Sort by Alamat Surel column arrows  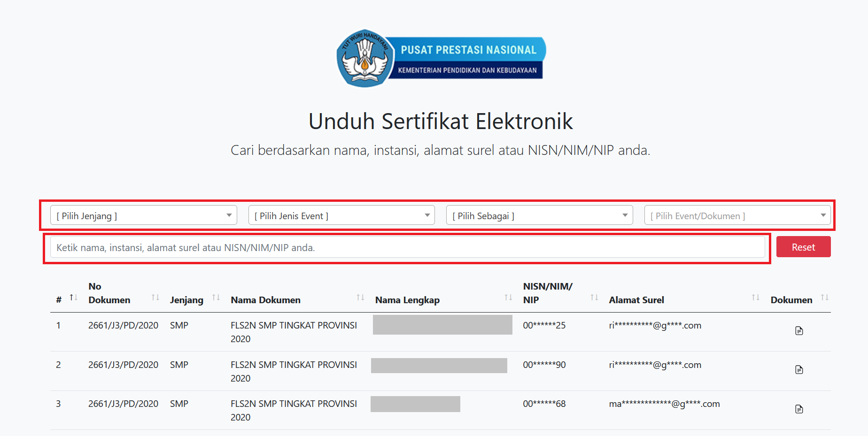click(755, 298)
